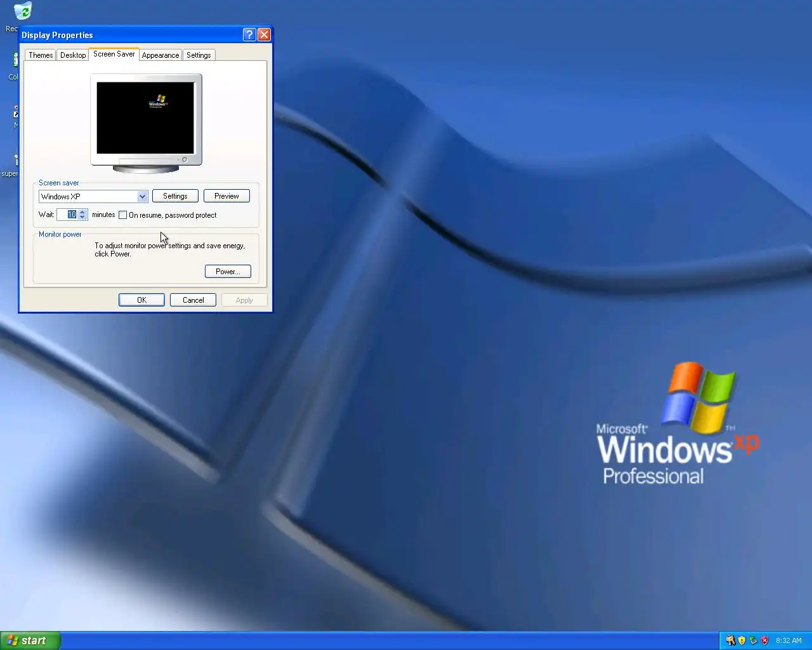The image size is (812, 650).
Task: Click the Preview button
Action: (226, 196)
